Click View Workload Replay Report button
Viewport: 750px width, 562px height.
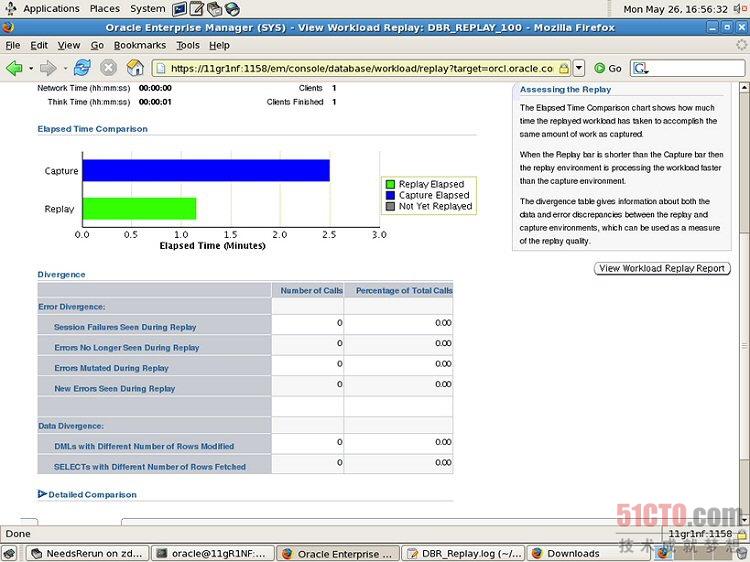coord(662,268)
